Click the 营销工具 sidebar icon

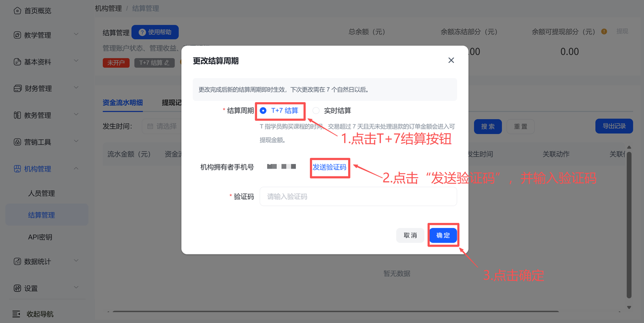[17, 142]
